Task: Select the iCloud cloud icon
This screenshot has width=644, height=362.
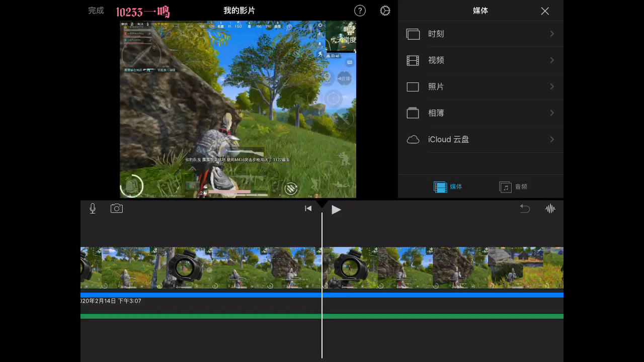Action: pyautogui.click(x=413, y=140)
